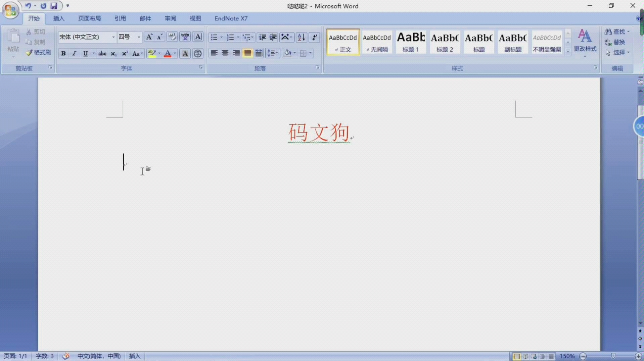The image size is (644, 361).
Task: Apply 标题 1 style
Action: [x=411, y=42]
